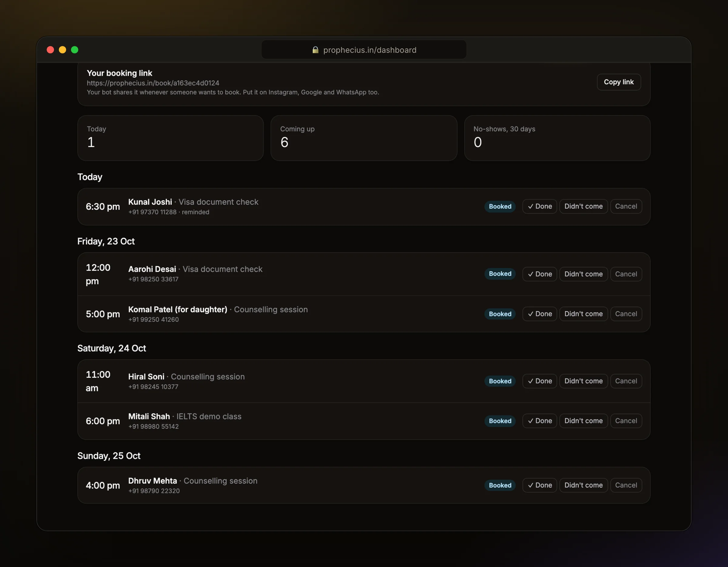Click the Booked badge for Kunal Joshi
This screenshot has height=567, width=728.
500,206
